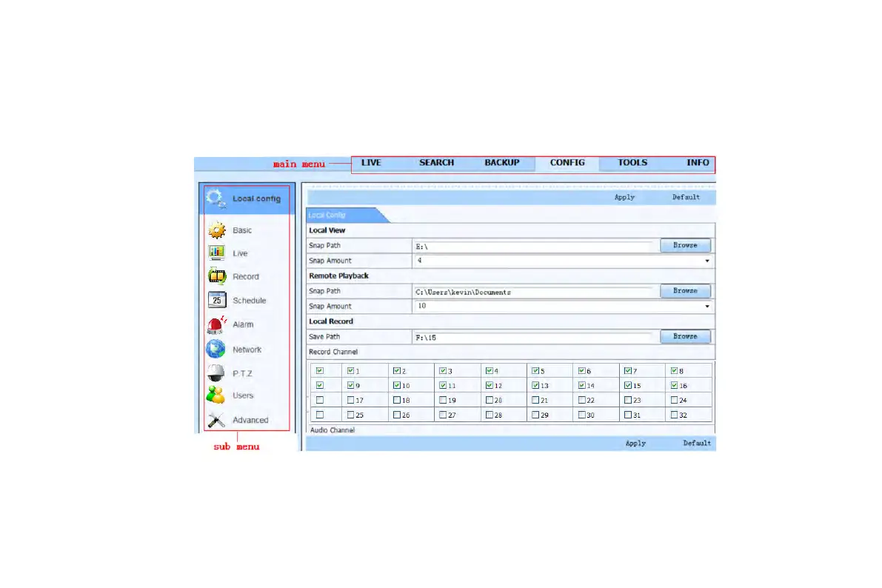Click the top Default button
Screen dimensions: 882x588
click(686, 198)
